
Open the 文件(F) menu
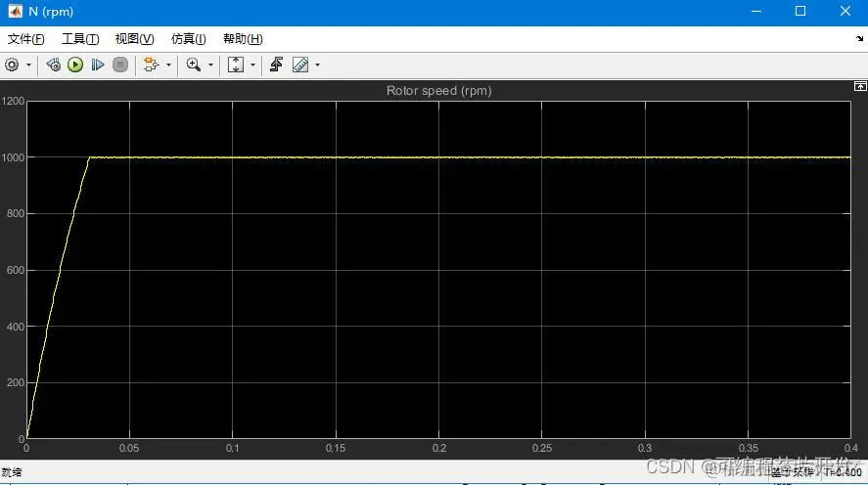26,39
